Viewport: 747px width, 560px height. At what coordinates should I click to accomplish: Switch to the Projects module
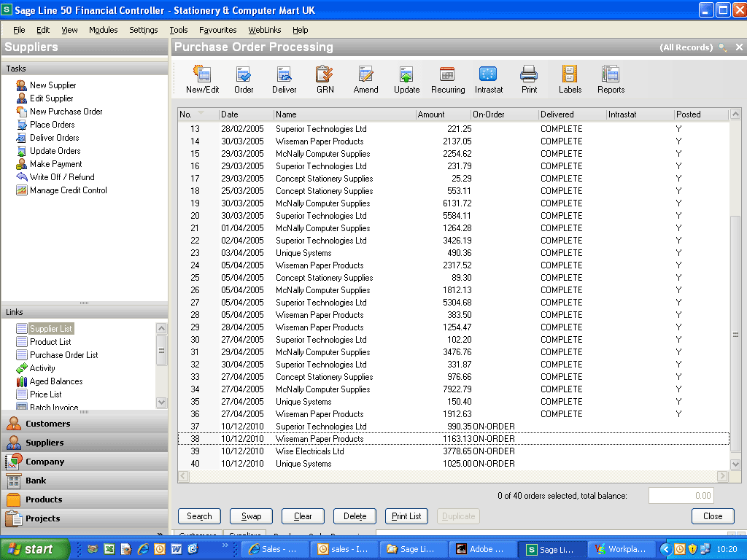(x=85, y=518)
